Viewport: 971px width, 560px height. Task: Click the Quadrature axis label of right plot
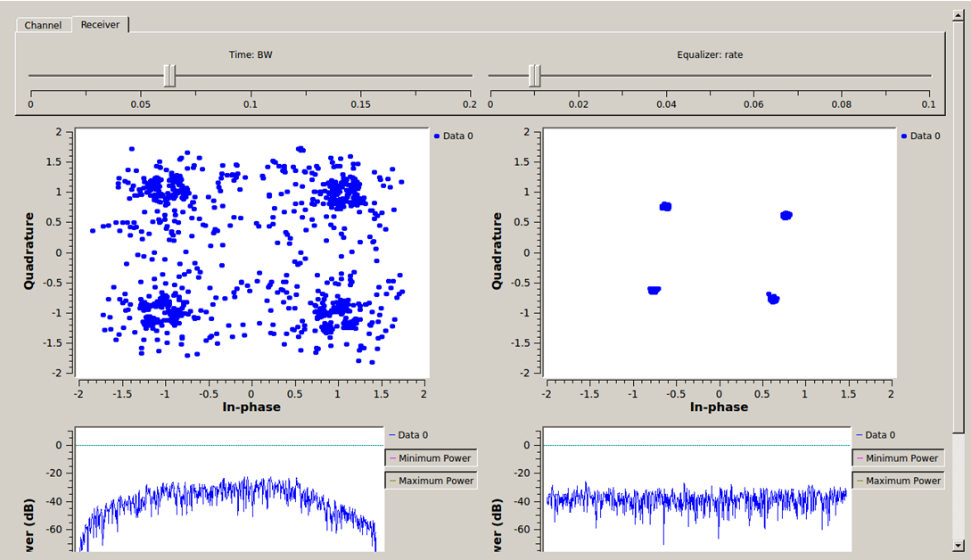click(498, 252)
